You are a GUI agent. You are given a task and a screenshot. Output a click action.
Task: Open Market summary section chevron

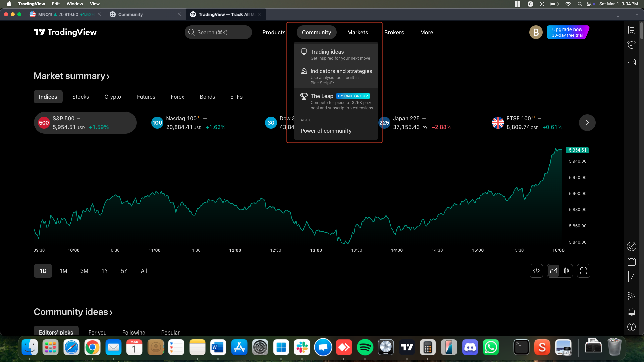tap(108, 77)
